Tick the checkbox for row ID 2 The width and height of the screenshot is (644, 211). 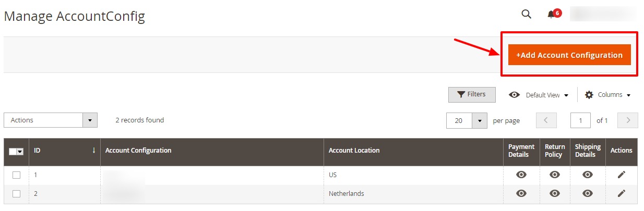coord(16,194)
